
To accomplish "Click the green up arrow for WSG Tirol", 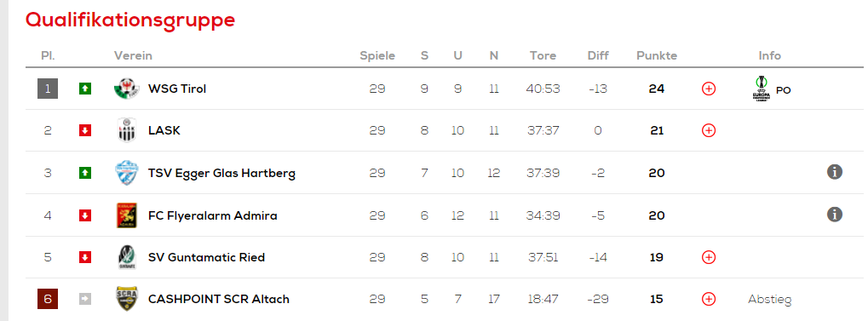I will tap(84, 89).
